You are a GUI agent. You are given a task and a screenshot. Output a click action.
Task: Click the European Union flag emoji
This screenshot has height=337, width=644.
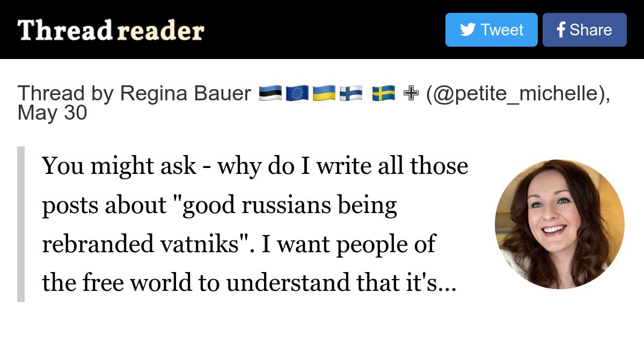[x=297, y=94]
